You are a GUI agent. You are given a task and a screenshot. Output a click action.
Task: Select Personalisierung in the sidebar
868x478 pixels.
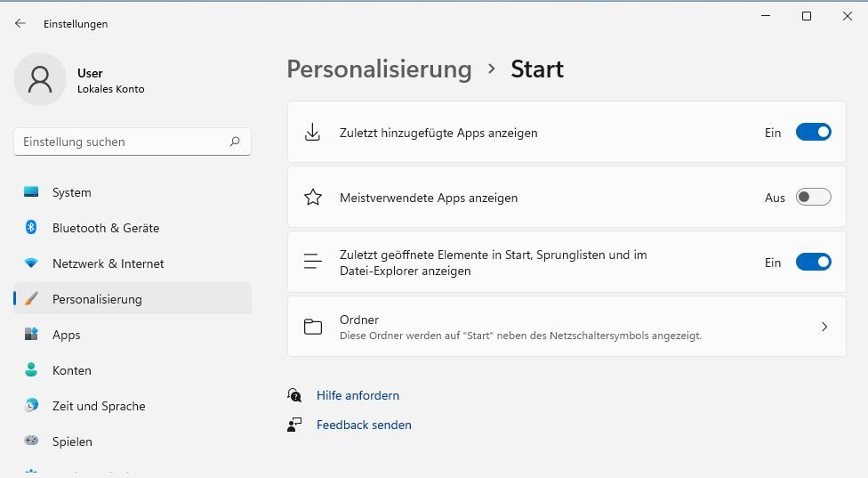[x=97, y=299]
